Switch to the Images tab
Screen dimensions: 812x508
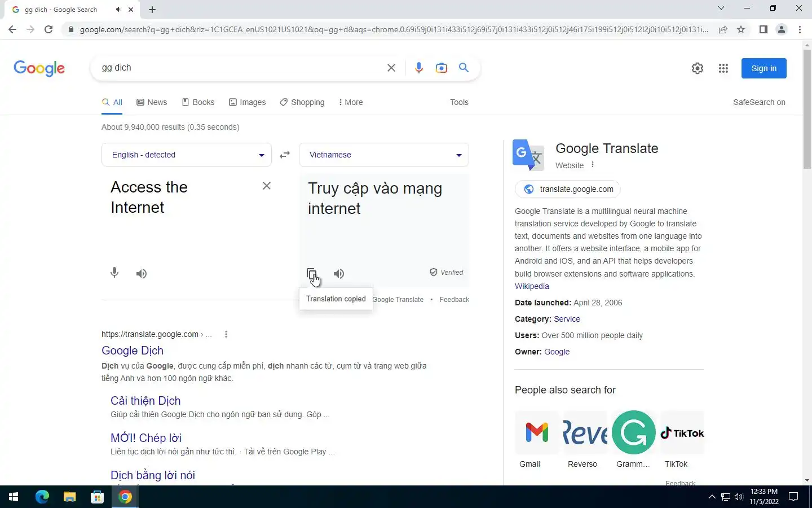coord(247,102)
